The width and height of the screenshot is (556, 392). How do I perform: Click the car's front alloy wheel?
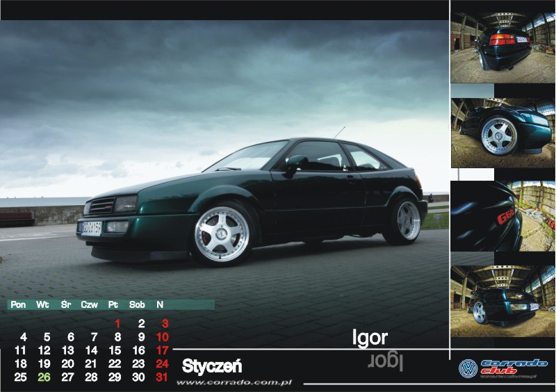222,234
